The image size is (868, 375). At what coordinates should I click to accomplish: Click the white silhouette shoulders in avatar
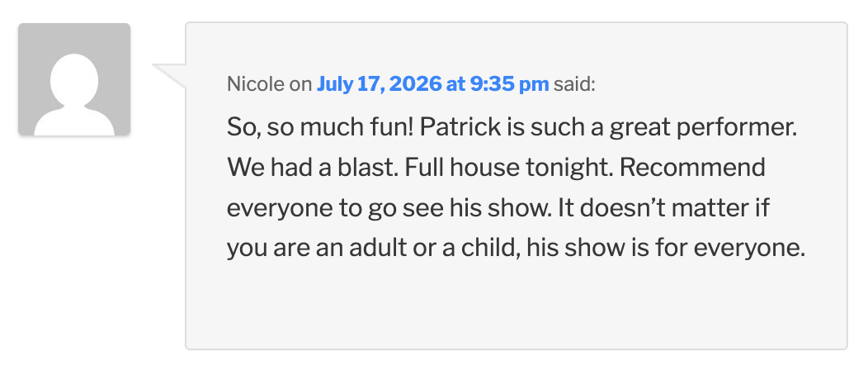point(74,121)
